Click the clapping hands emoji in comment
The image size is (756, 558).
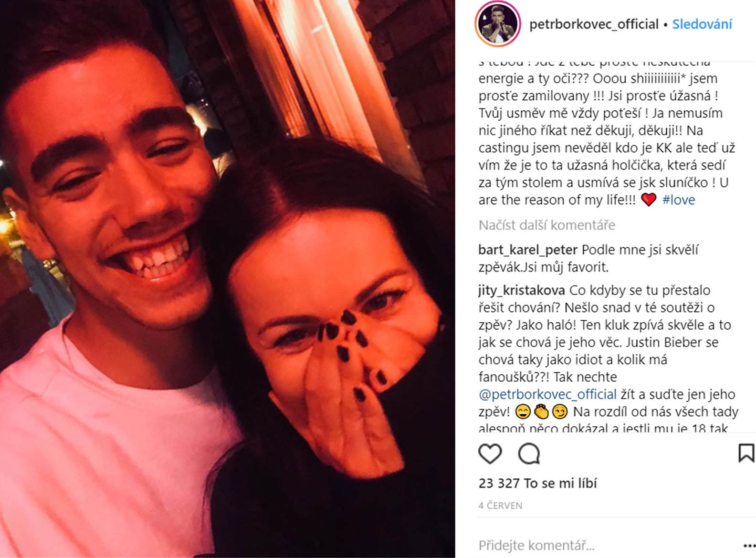pyautogui.click(x=541, y=411)
